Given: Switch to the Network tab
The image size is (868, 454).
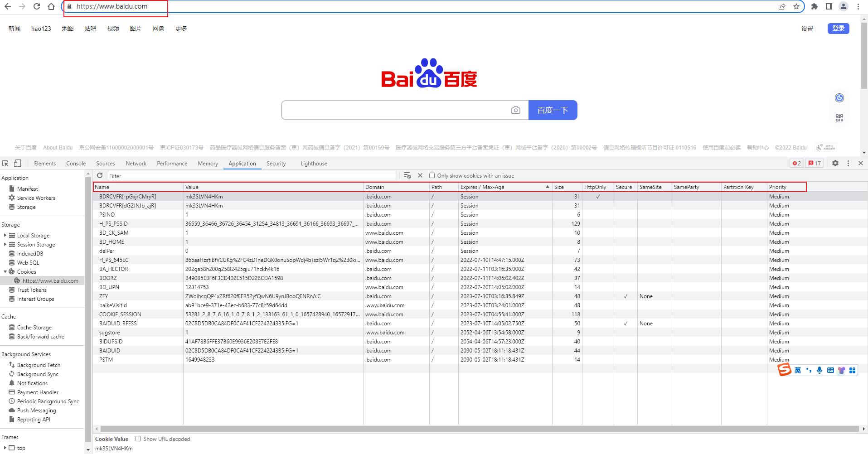Looking at the screenshot, I should tap(136, 164).
